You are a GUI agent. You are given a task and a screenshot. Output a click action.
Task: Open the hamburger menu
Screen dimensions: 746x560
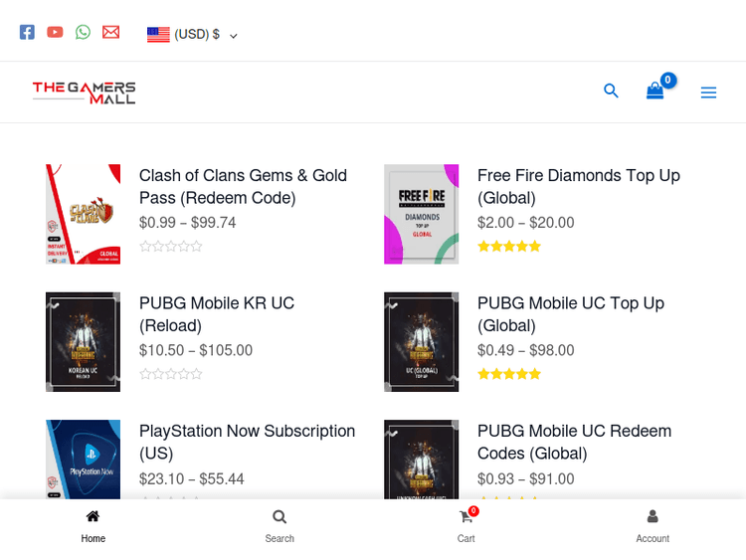coord(708,93)
